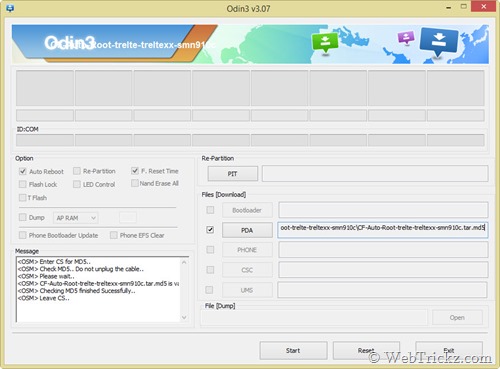Click the File [Dump] path field
This screenshot has height=369, width=500.
coord(314,317)
